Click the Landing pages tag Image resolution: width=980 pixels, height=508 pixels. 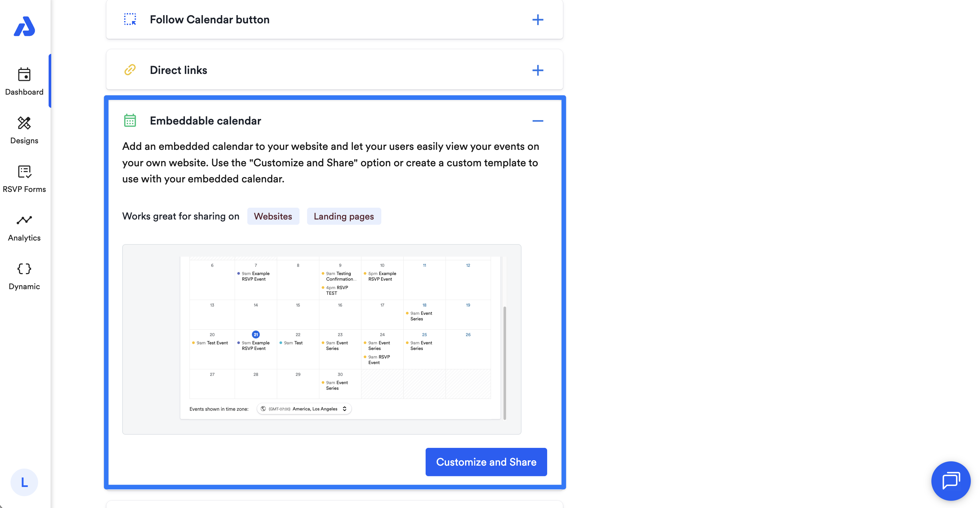[x=344, y=216]
